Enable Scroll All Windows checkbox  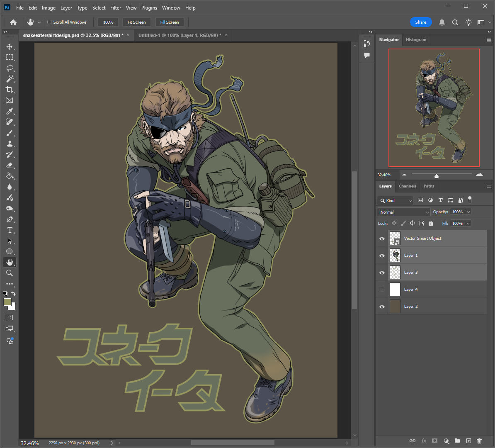pos(49,22)
